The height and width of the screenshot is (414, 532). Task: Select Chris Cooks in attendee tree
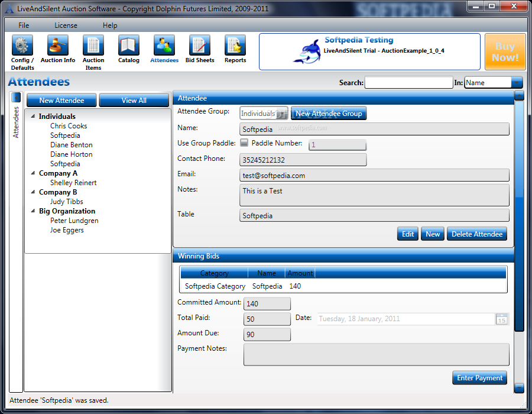point(69,126)
